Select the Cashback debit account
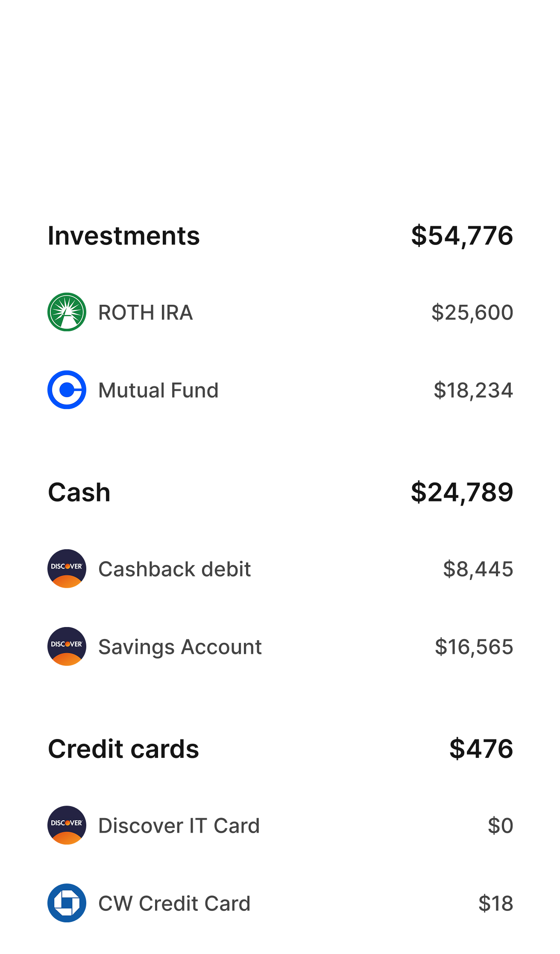 click(x=280, y=568)
